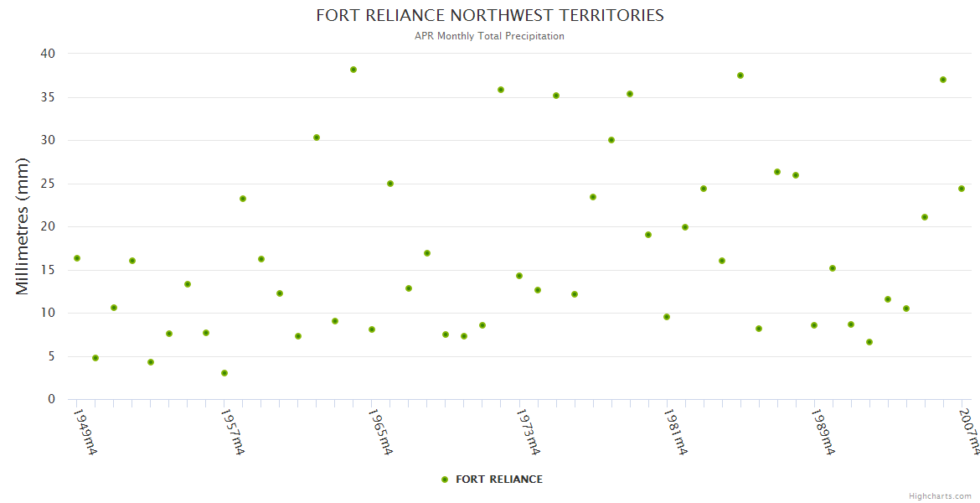Select the data point above the 1981m4 tick
980x503 pixels.
tap(667, 317)
